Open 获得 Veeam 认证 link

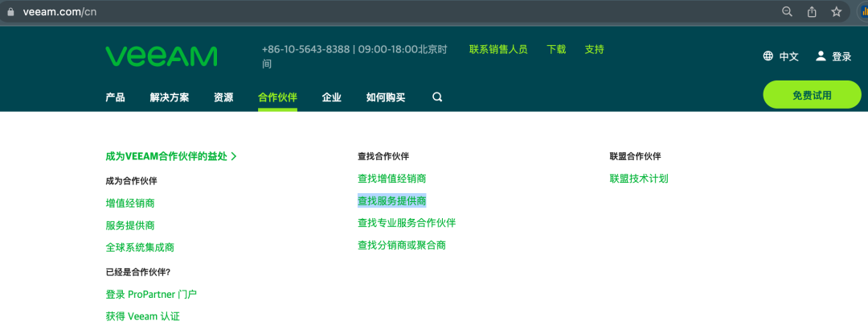[143, 317]
